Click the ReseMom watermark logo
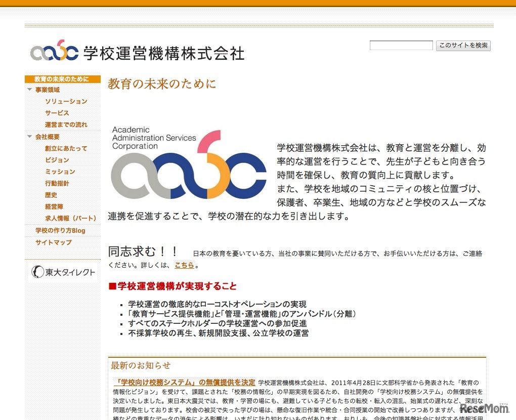 point(484,408)
